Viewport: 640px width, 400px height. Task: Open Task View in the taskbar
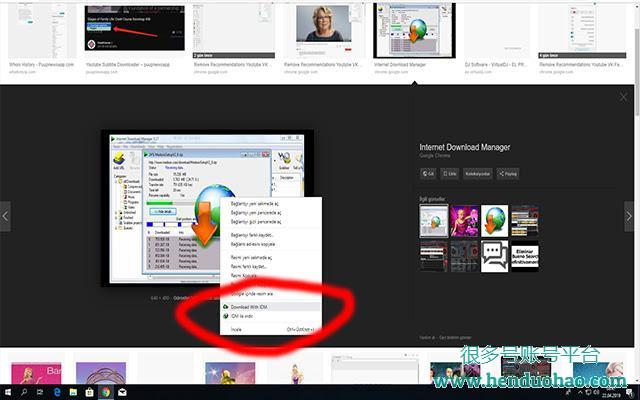pos(40,392)
